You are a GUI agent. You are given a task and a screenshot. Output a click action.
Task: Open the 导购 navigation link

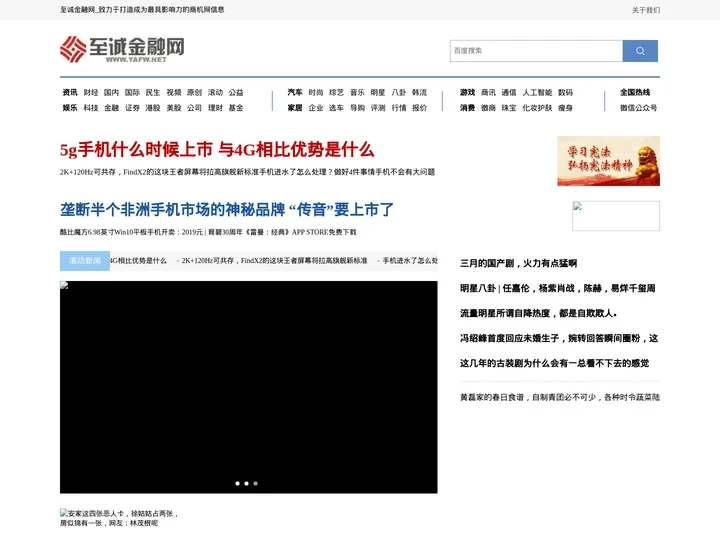357,108
